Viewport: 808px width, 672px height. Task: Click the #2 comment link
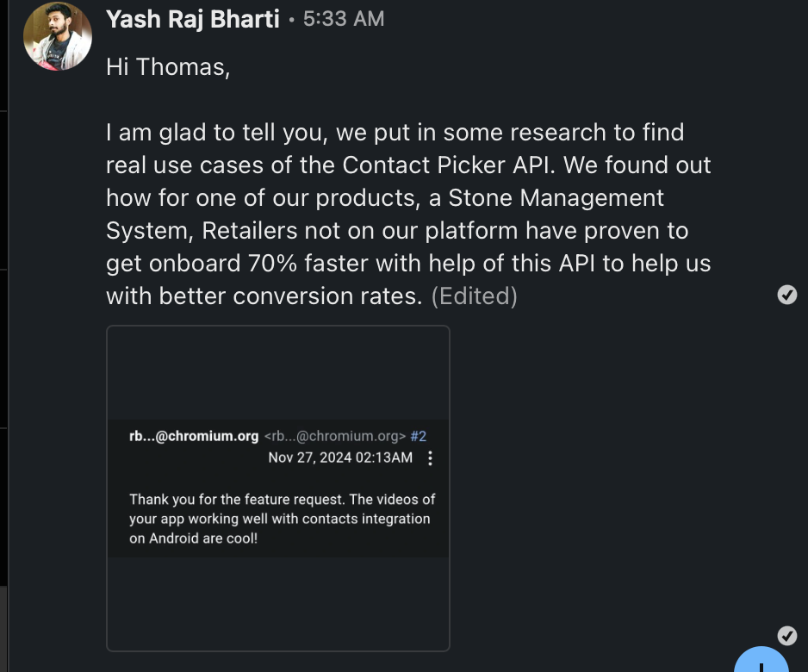(x=418, y=436)
